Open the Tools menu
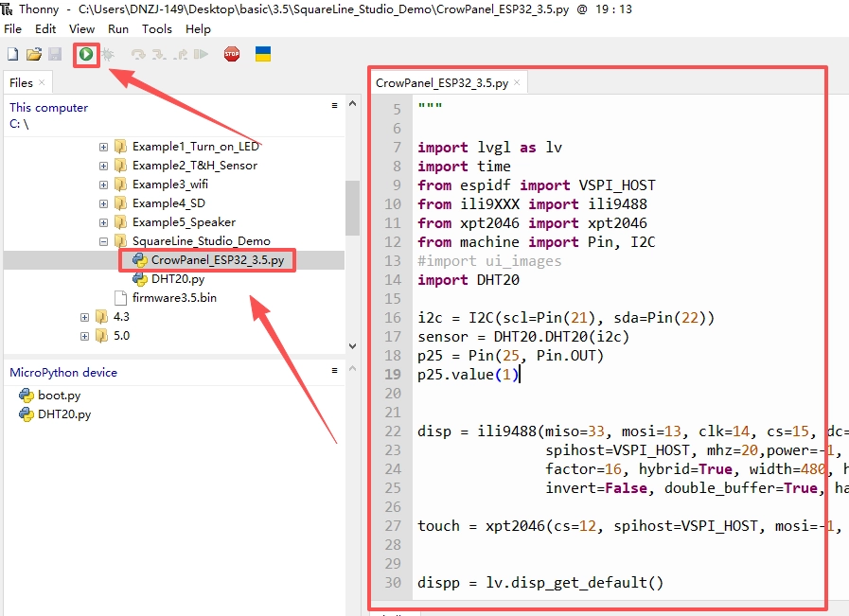Image resolution: width=849 pixels, height=616 pixels. point(157,29)
